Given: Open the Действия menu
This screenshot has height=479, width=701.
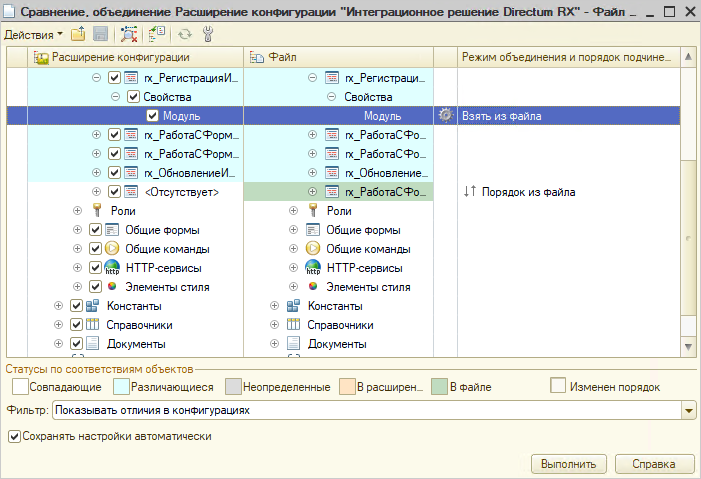Looking at the screenshot, I should (x=31, y=34).
